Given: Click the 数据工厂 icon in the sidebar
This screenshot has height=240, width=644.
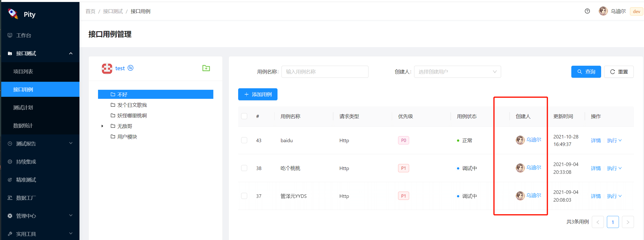Looking at the screenshot, I should (10, 198).
